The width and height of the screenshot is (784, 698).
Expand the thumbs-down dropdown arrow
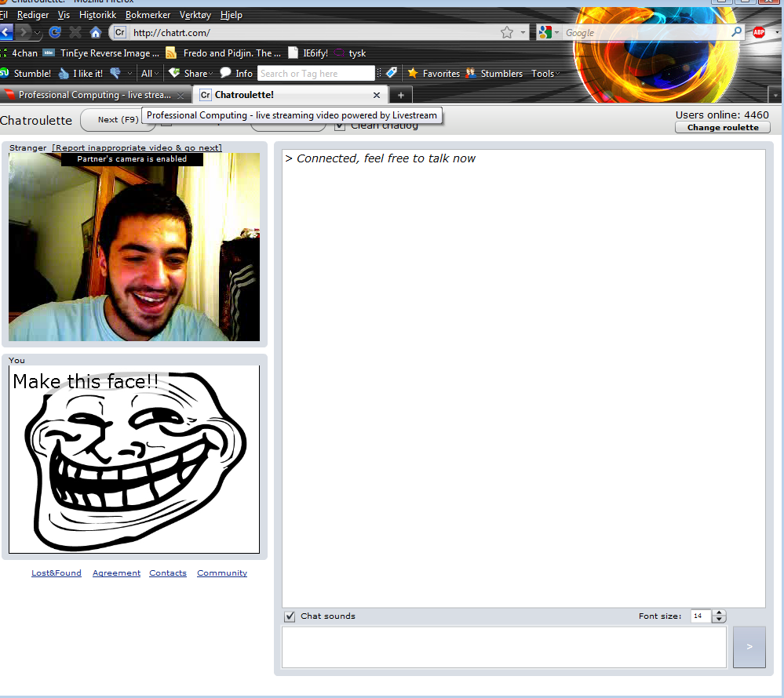(x=129, y=74)
